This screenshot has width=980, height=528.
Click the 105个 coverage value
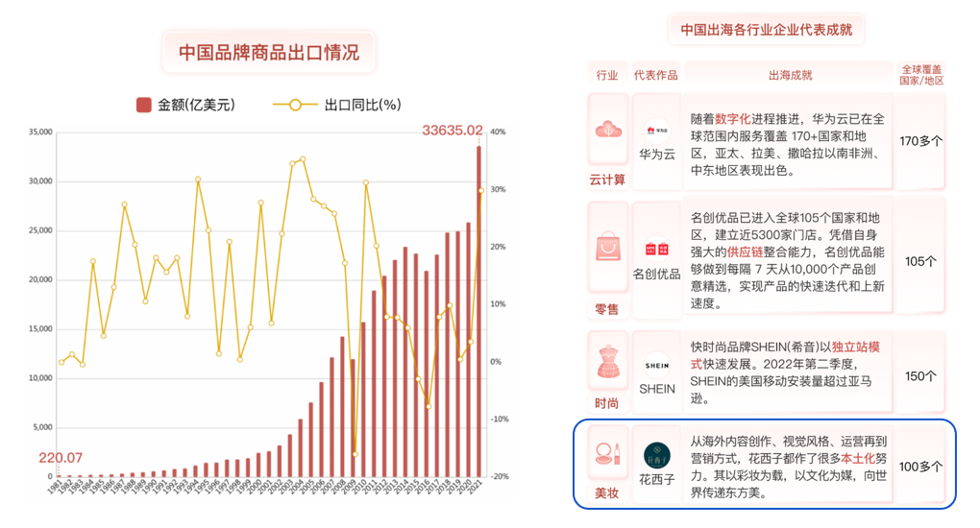click(920, 261)
